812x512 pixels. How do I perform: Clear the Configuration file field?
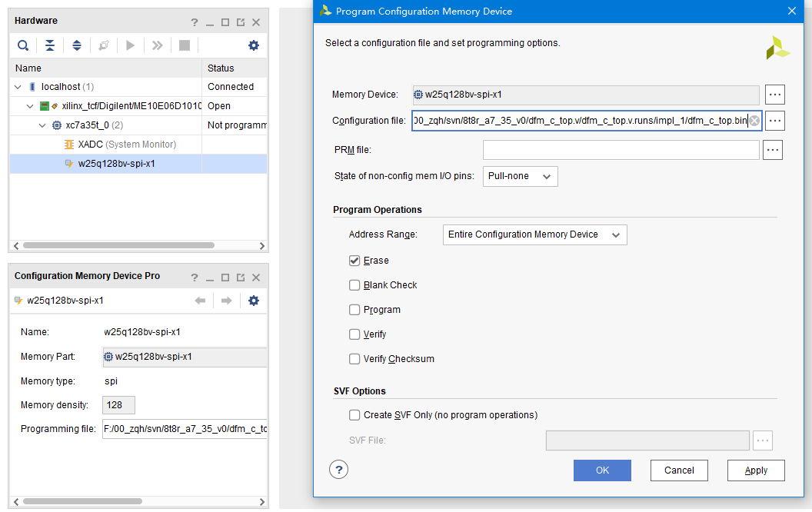(x=754, y=121)
